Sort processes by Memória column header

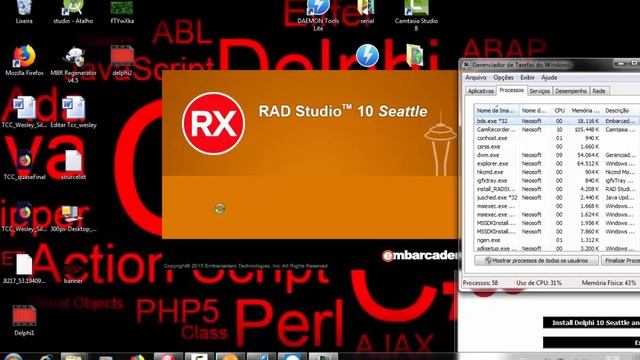click(585, 111)
